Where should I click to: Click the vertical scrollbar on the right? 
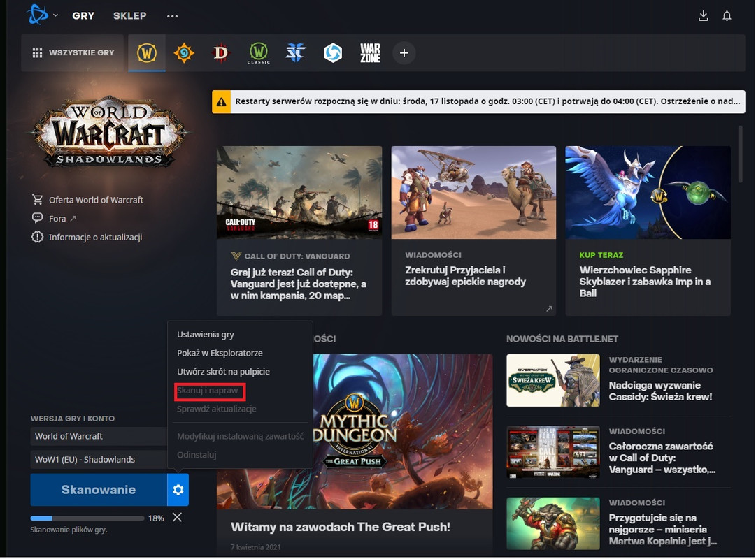741,154
